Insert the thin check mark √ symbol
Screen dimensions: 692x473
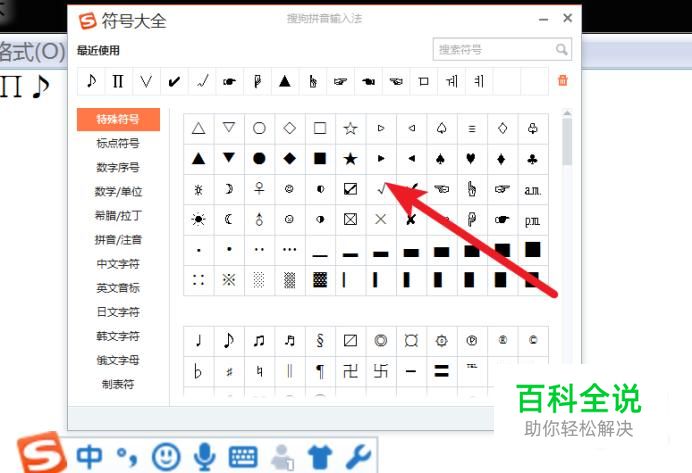pos(381,189)
